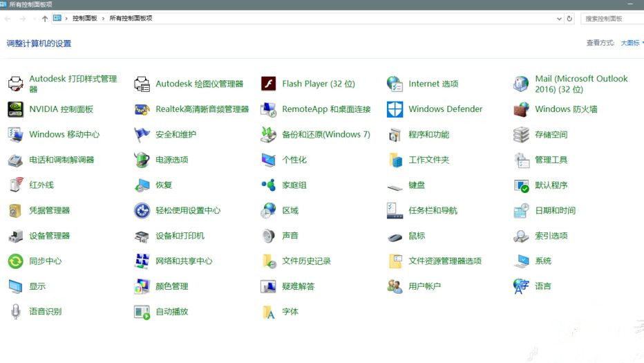Open 字体 (Fonts) folder
Screen dimensions: 644x363
pyautogui.click(x=290, y=312)
